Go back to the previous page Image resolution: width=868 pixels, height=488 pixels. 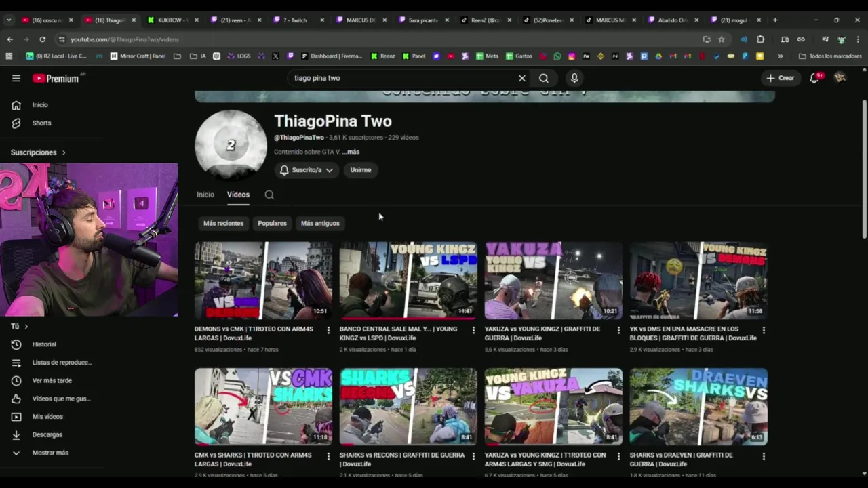coord(9,39)
